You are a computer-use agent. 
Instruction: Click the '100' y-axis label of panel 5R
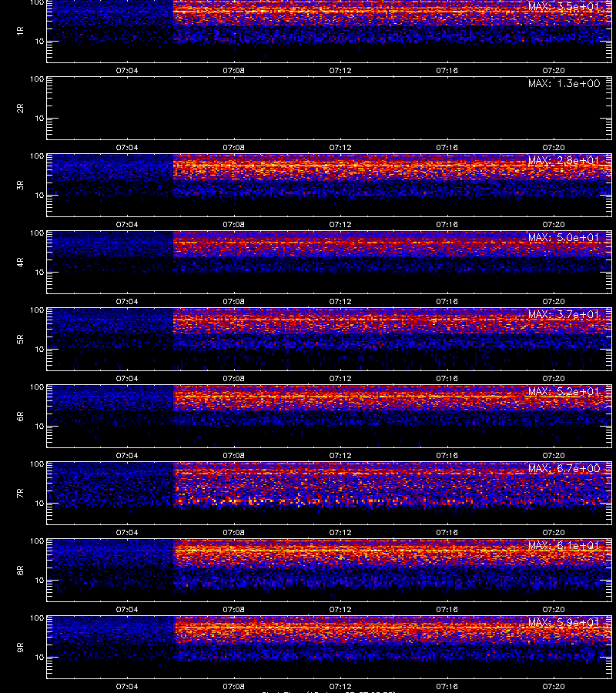coord(37,310)
